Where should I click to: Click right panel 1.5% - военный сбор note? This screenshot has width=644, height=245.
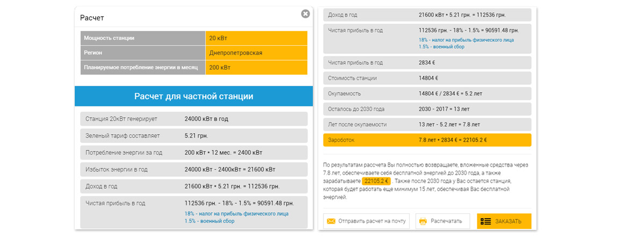click(x=441, y=47)
